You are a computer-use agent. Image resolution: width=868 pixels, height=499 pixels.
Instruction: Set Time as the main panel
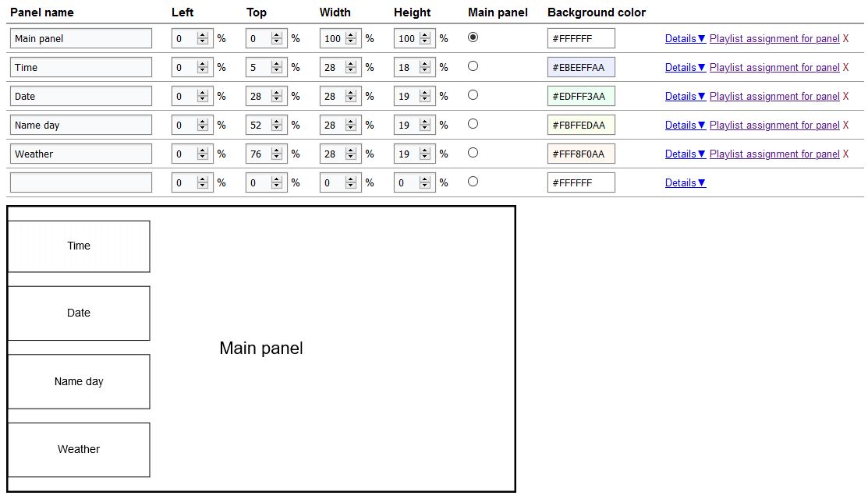(473, 66)
